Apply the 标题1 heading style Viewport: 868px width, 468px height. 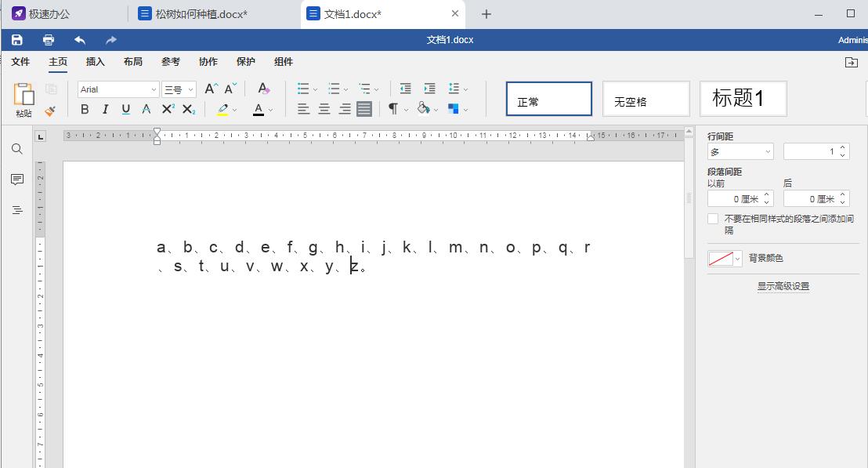pyautogui.click(x=743, y=99)
